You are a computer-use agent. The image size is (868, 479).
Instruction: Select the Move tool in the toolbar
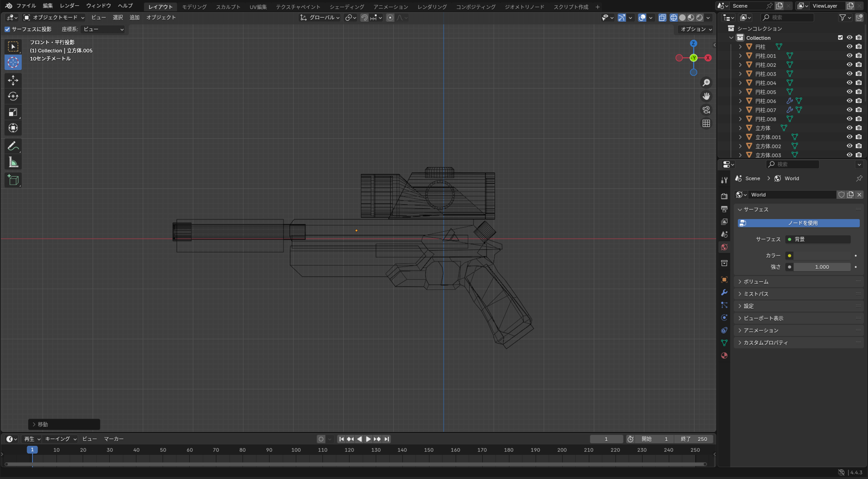(13, 80)
